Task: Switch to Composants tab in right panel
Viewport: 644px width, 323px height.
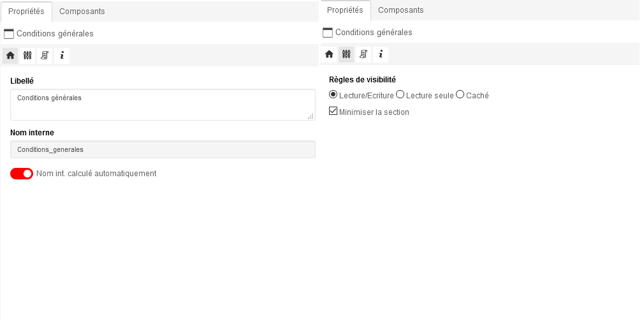Action: (x=400, y=10)
